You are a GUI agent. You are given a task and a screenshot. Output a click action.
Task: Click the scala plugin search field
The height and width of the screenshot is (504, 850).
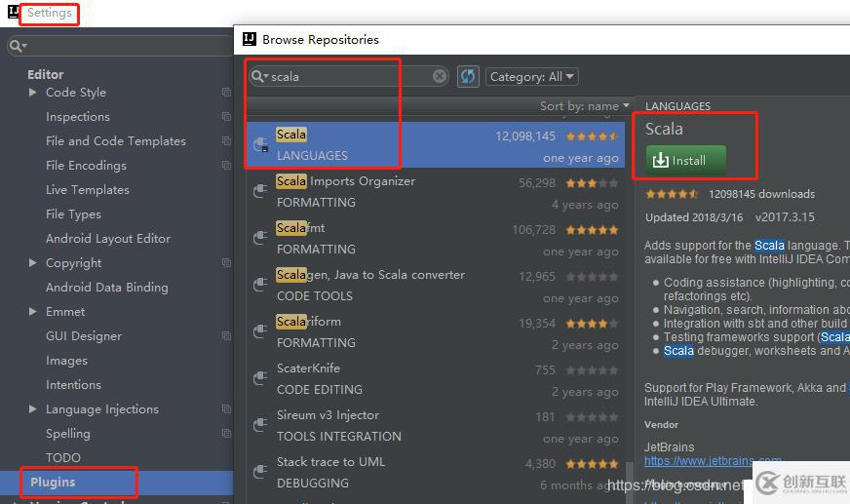pos(349,76)
